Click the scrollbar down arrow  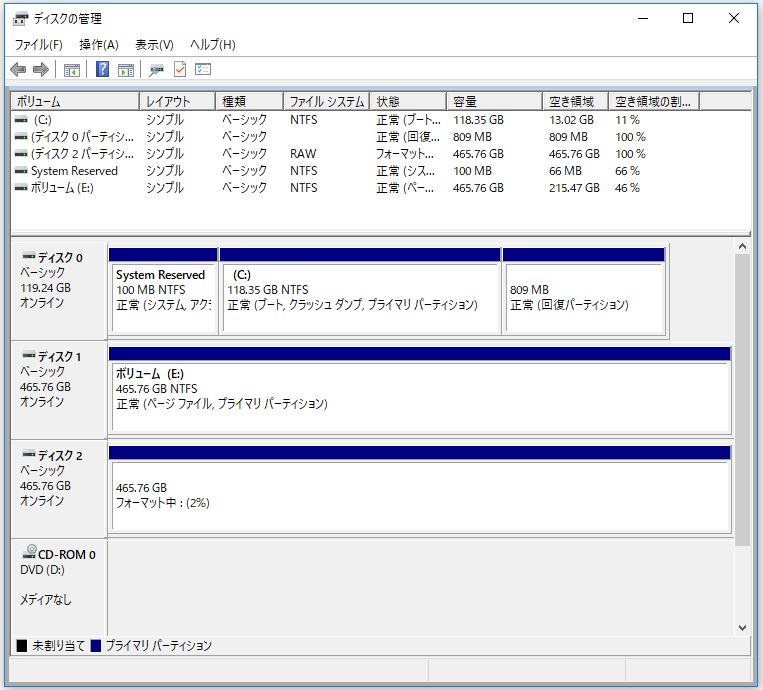pyautogui.click(x=742, y=628)
